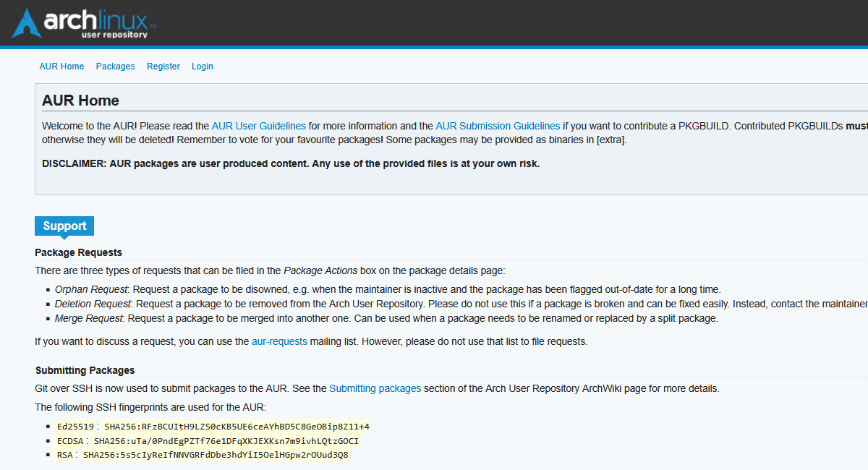Image resolution: width=868 pixels, height=470 pixels.
Task: Click the 'Welcome to the AUR!' text
Action: point(88,126)
